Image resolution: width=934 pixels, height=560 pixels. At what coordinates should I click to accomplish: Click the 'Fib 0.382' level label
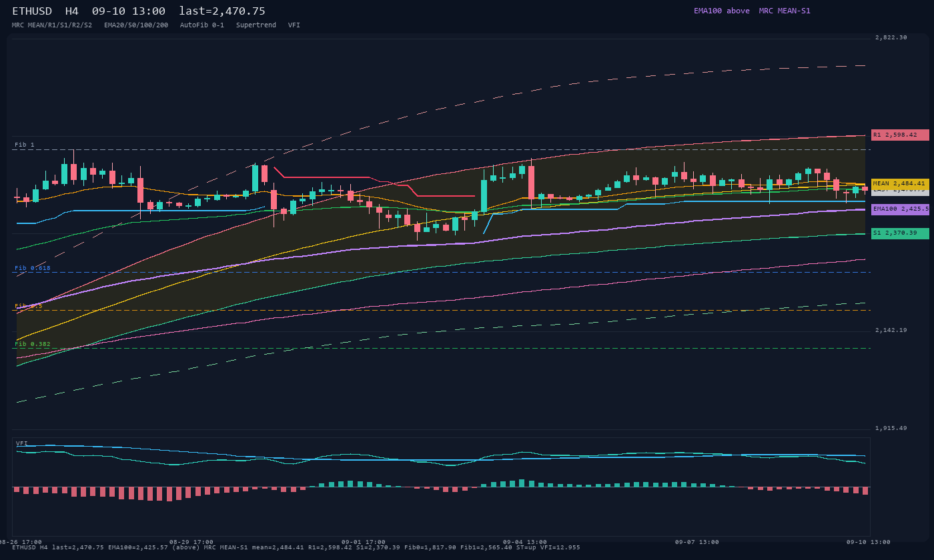33,345
